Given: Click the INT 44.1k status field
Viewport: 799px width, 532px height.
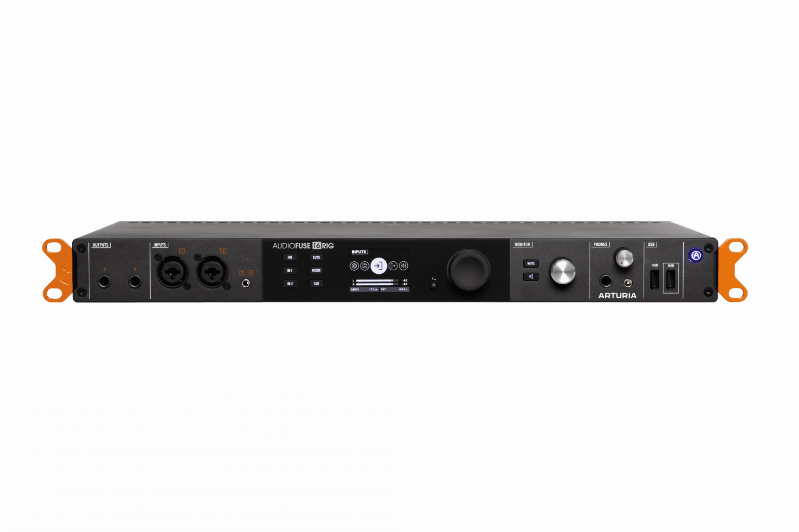Looking at the screenshot, I should click(394, 289).
